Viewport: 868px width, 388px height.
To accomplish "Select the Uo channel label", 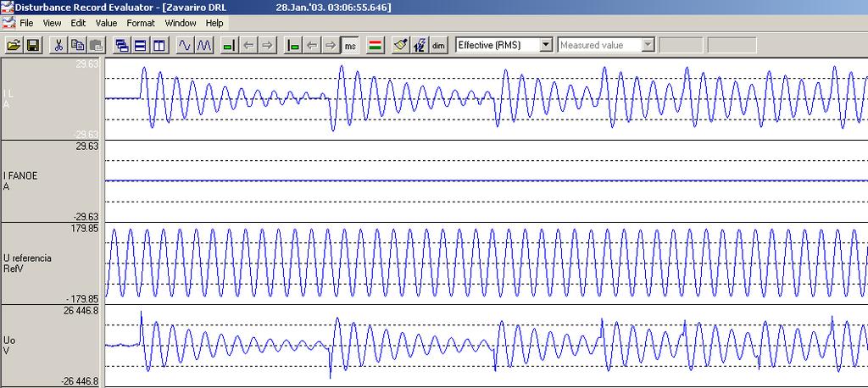I will [8, 340].
